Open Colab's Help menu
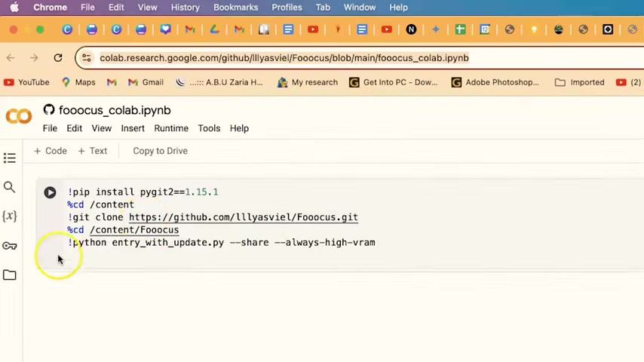 [239, 128]
